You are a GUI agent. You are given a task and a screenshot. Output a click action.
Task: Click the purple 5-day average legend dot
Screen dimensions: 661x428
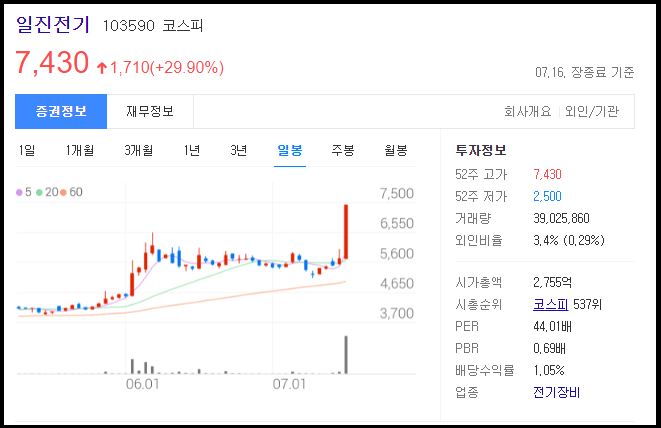19,193
